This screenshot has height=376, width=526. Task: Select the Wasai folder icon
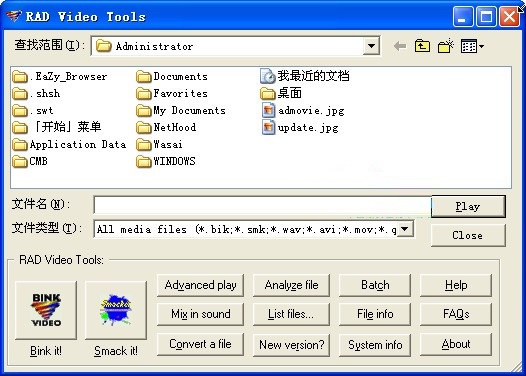(144, 145)
